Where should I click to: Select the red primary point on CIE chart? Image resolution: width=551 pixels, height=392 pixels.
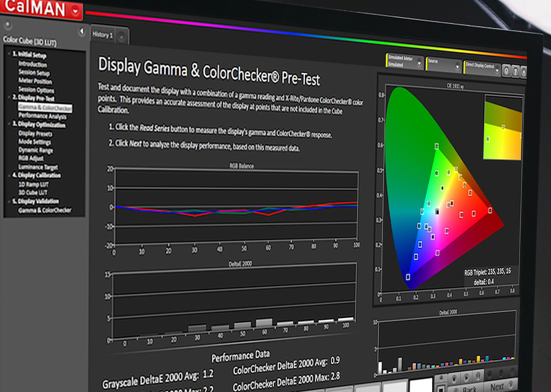(x=490, y=210)
